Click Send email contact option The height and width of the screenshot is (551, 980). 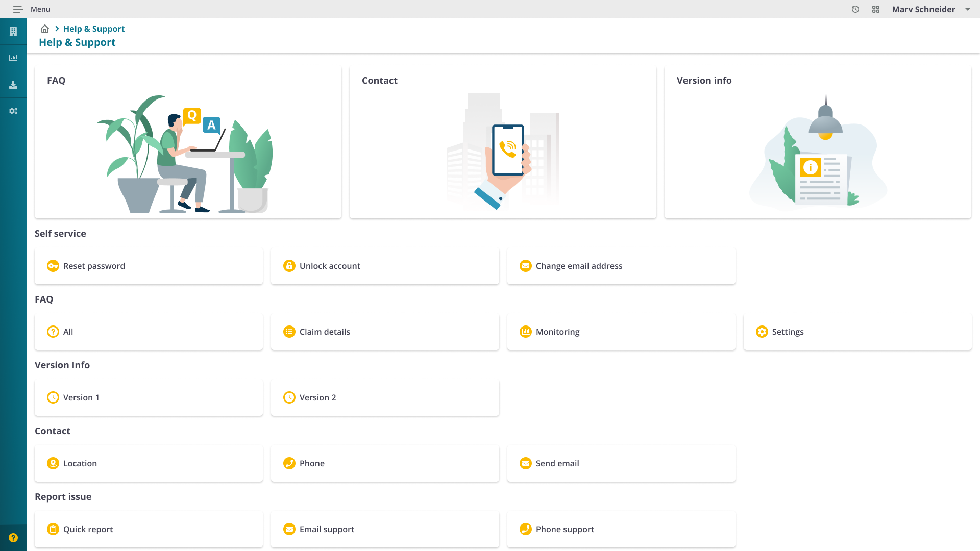[621, 463]
